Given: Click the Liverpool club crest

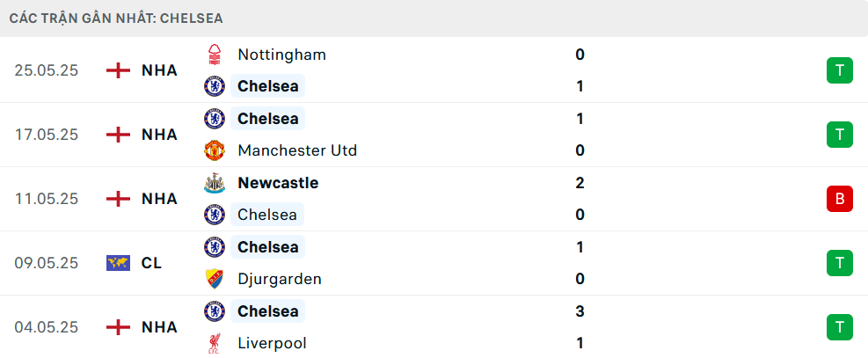Looking at the screenshot, I should [x=215, y=343].
